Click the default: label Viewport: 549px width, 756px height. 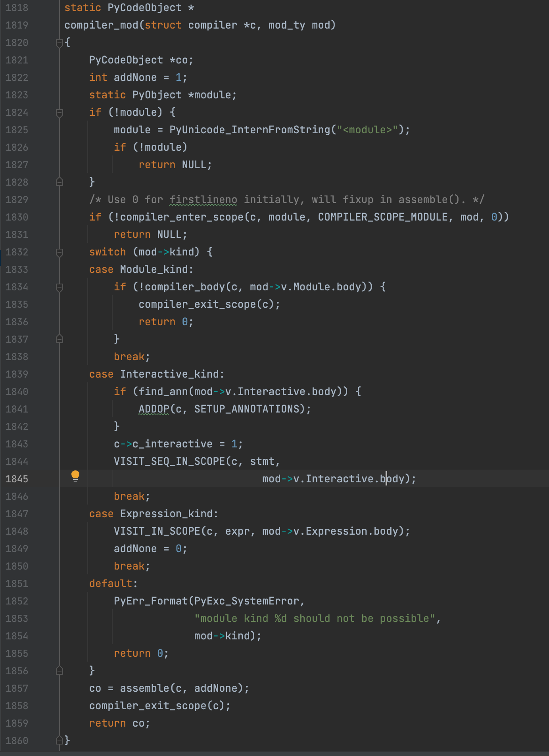point(113,584)
